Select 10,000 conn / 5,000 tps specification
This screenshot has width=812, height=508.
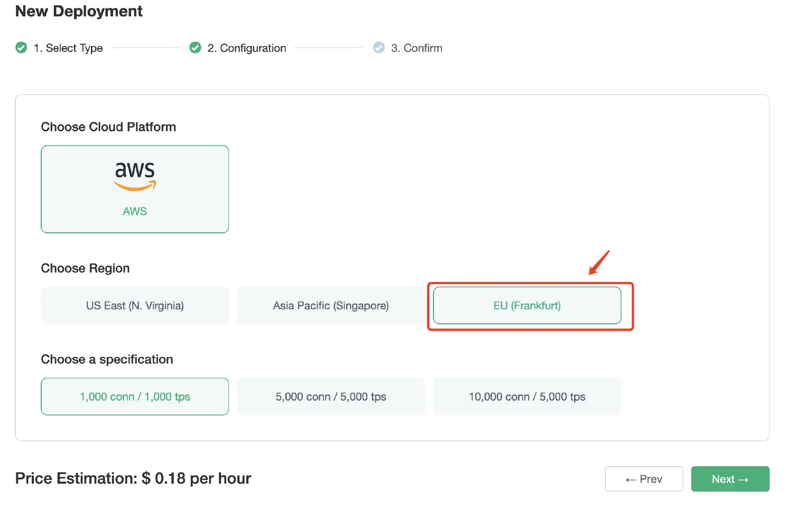tap(527, 397)
